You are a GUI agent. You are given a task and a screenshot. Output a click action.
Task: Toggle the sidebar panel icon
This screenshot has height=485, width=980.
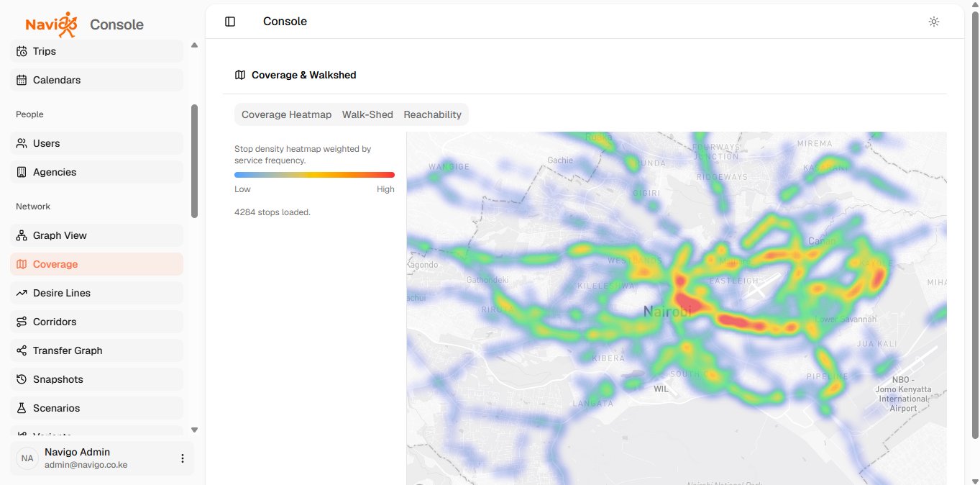(230, 22)
